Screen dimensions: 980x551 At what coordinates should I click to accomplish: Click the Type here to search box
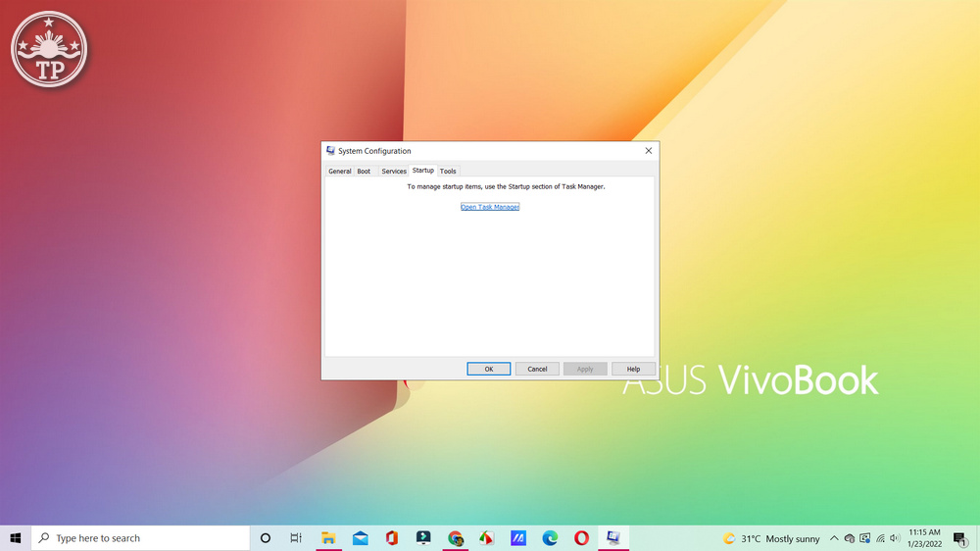[x=140, y=538]
